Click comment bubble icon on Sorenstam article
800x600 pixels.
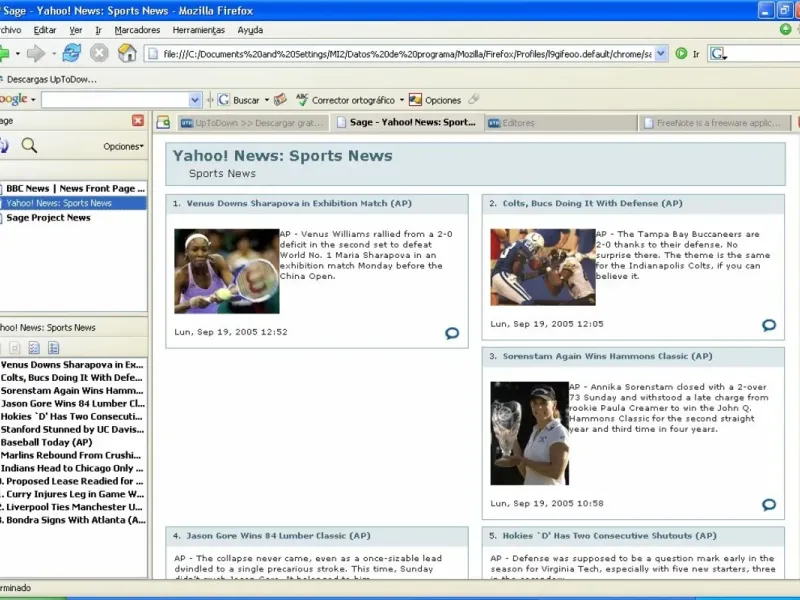[x=769, y=505]
